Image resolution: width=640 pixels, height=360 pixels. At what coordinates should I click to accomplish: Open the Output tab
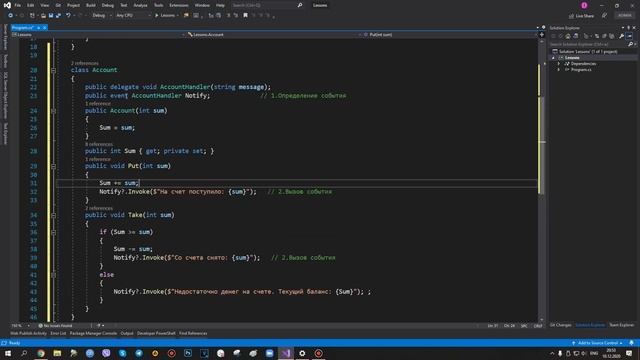[x=127, y=333]
